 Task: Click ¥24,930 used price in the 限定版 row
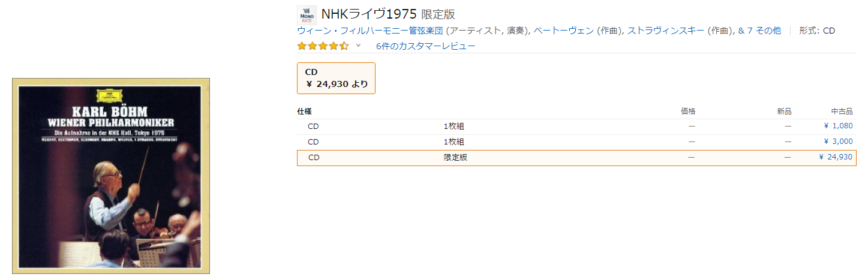(x=835, y=157)
